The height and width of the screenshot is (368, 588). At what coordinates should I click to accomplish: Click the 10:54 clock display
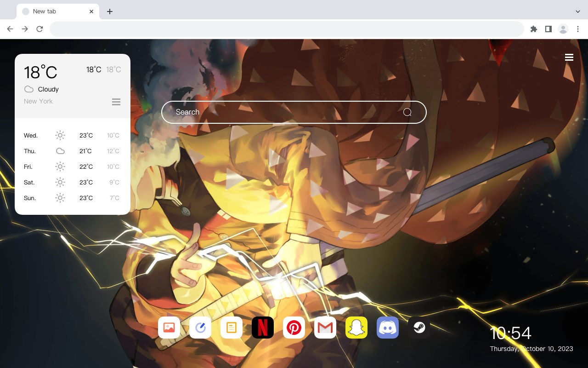[x=510, y=333]
